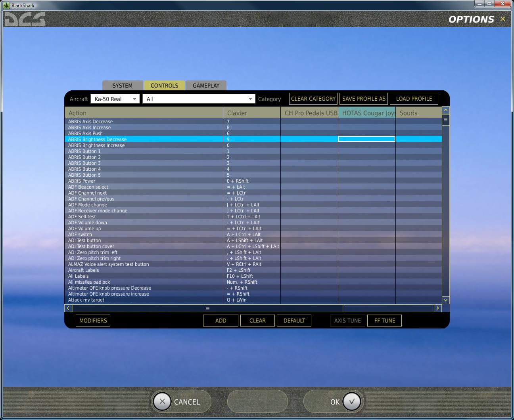Screen dimensions: 514x420
Task: Select the Clavier column header
Action: tap(252, 113)
